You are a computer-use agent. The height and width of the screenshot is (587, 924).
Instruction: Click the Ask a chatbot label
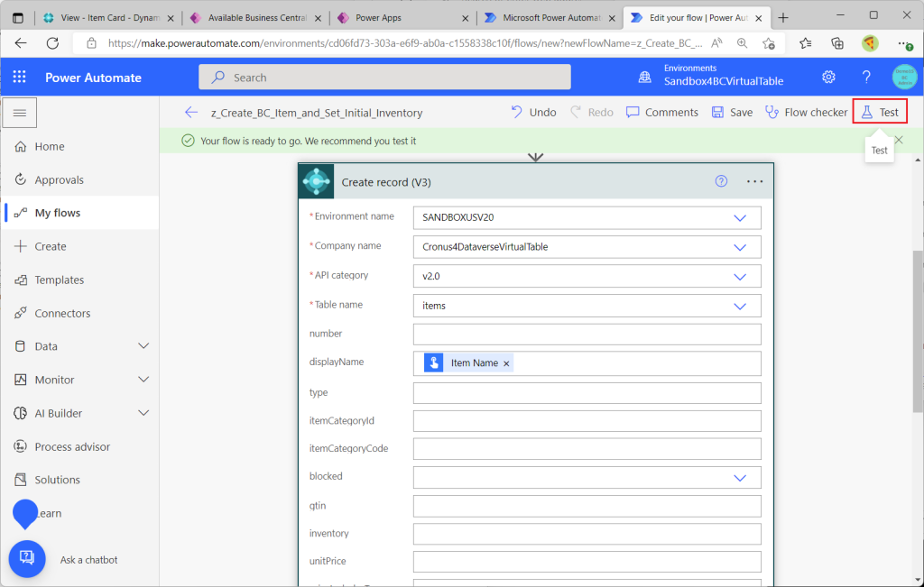click(x=89, y=560)
